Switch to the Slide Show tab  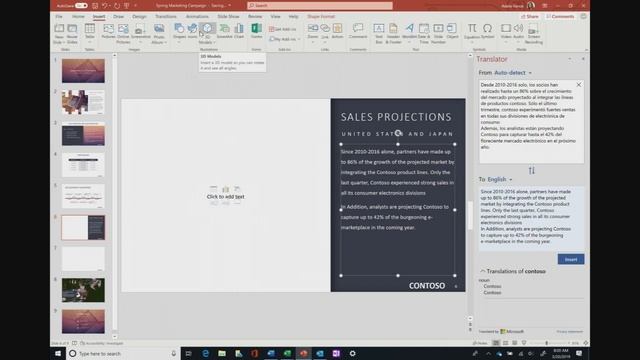point(228,16)
